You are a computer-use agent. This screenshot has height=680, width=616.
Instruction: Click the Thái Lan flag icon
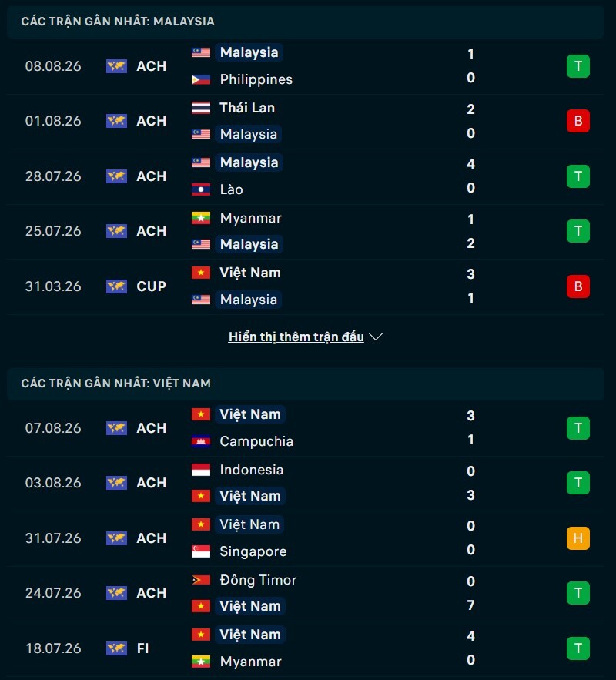[201, 108]
